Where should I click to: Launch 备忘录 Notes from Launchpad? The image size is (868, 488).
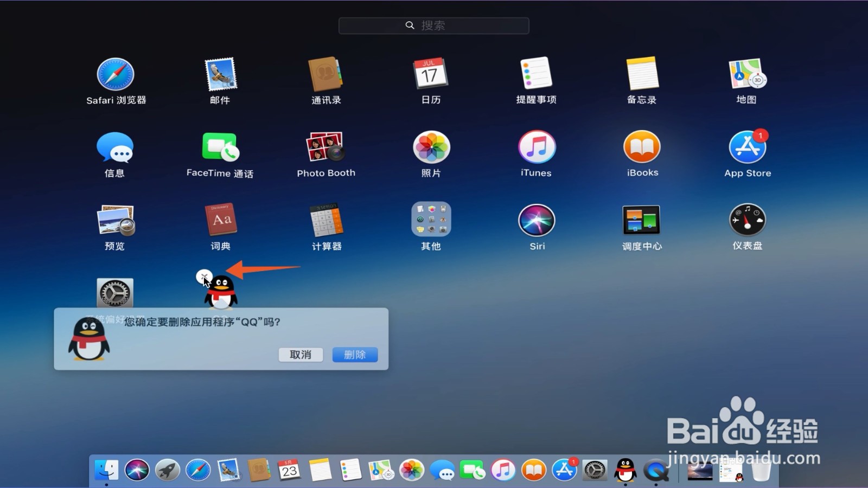642,73
